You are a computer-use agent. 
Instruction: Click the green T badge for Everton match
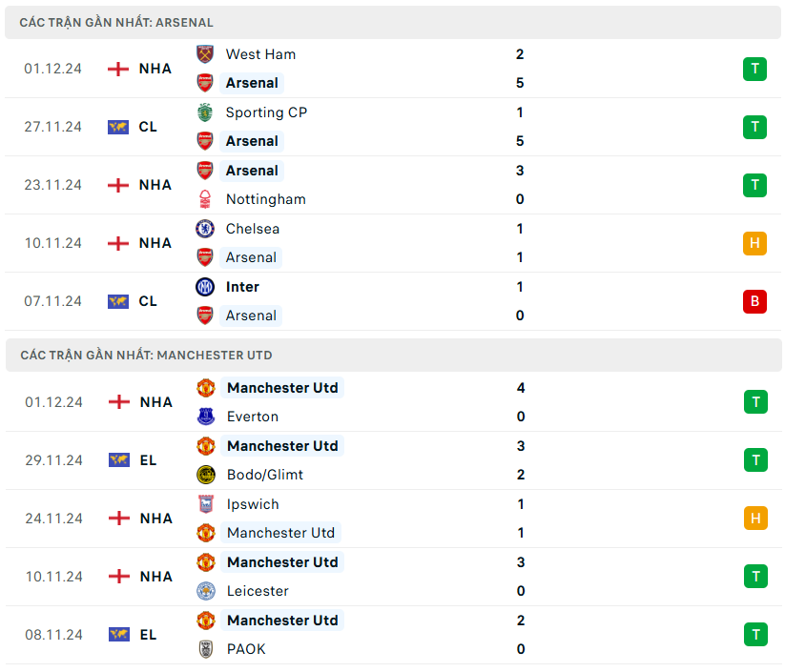pos(755,402)
